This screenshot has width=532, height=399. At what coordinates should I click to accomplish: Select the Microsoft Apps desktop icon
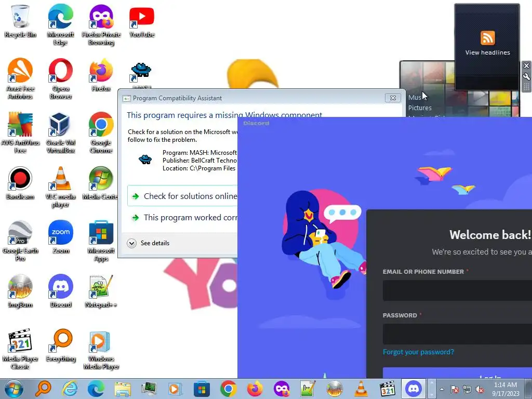click(x=101, y=241)
